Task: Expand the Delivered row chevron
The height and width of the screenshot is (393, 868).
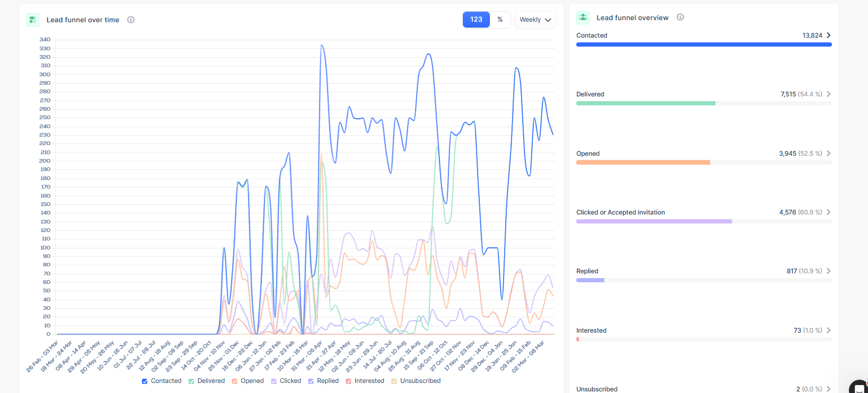Action: 829,94
